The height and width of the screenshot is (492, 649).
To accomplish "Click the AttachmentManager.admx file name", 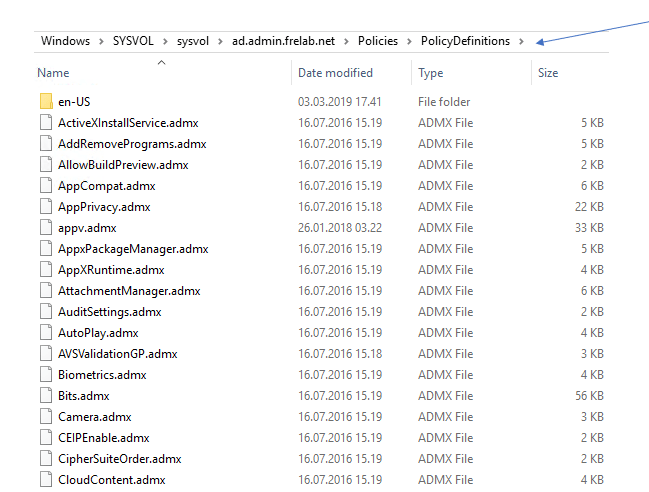I will coord(129,291).
